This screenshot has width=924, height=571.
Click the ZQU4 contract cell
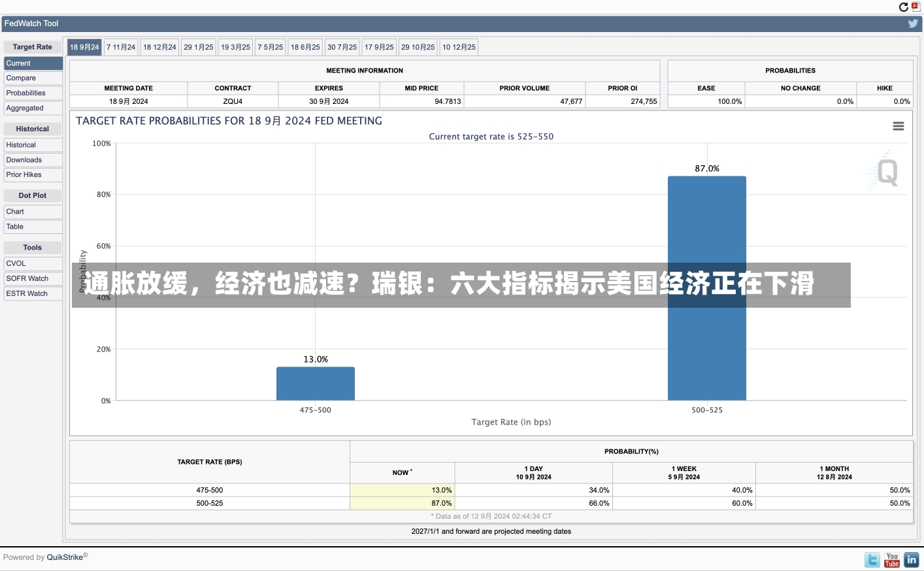pos(233,101)
